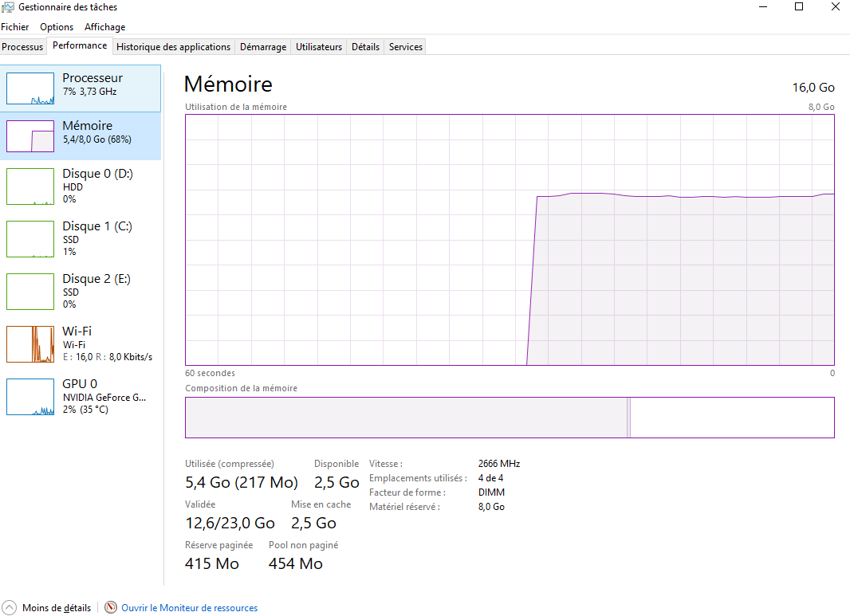Switch to Historique des applications tab
Image resolution: width=850 pixels, height=616 pixels.
pos(174,46)
